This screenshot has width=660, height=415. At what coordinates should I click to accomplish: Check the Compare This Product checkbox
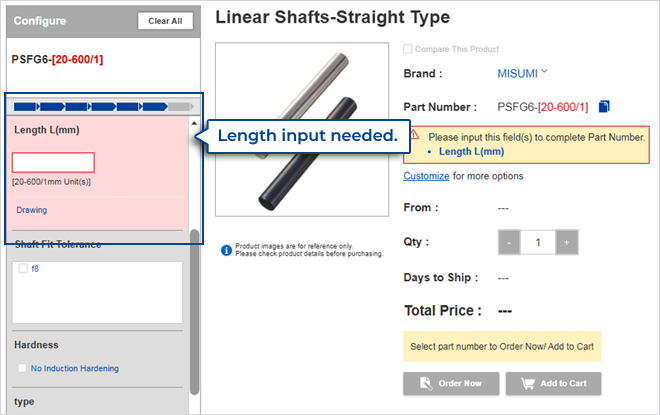[407, 49]
